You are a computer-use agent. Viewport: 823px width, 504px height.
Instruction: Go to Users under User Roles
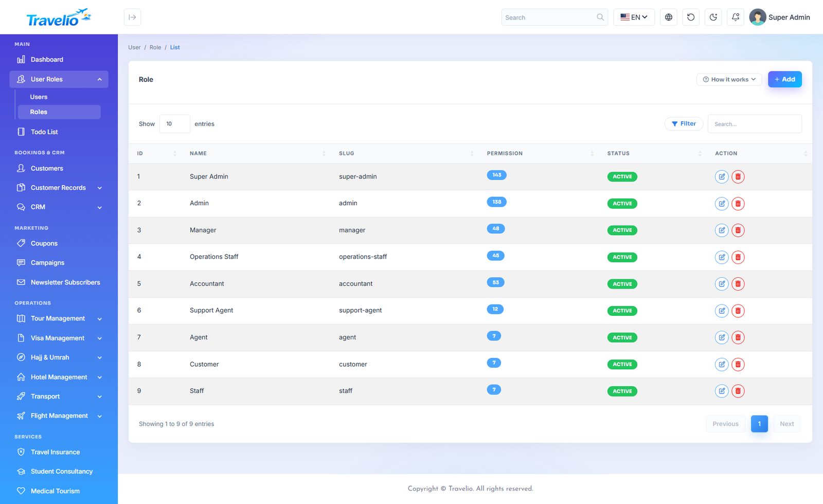(59, 97)
